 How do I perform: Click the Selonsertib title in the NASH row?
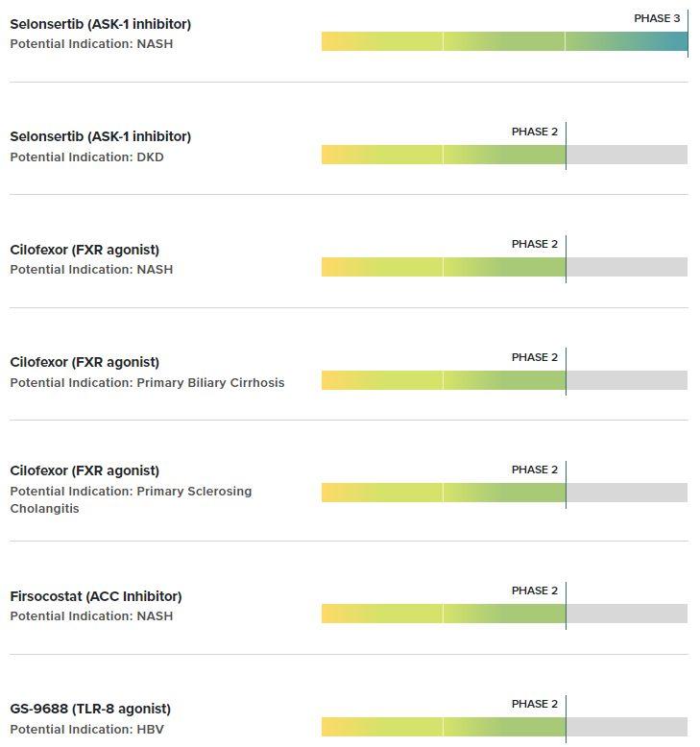pyautogui.click(x=100, y=24)
